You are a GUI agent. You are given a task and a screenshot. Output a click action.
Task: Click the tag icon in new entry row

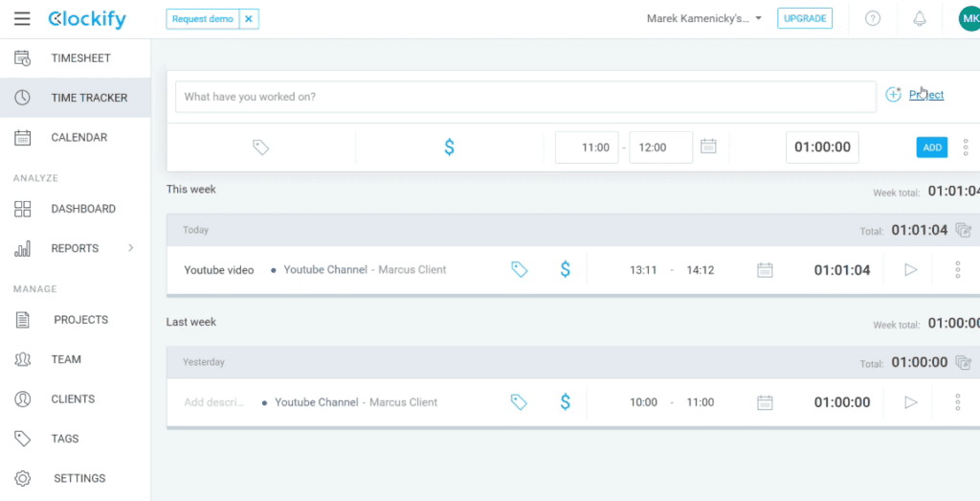pos(260,148)
